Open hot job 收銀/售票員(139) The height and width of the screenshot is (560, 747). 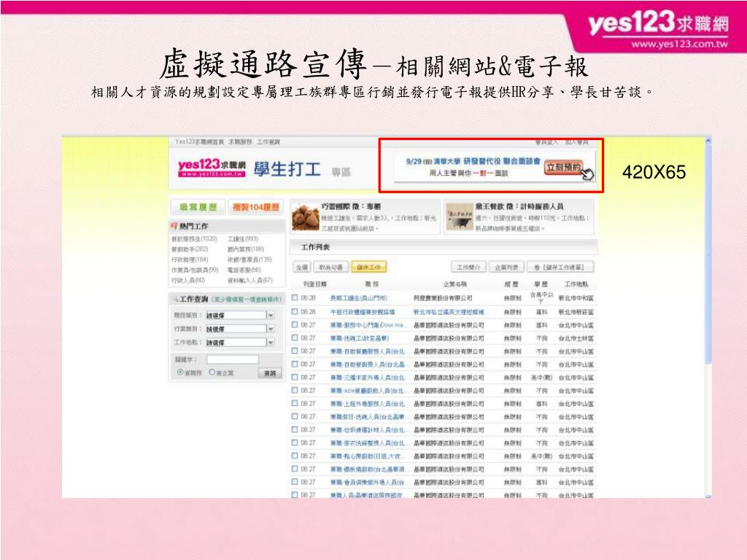pos(249,260)
